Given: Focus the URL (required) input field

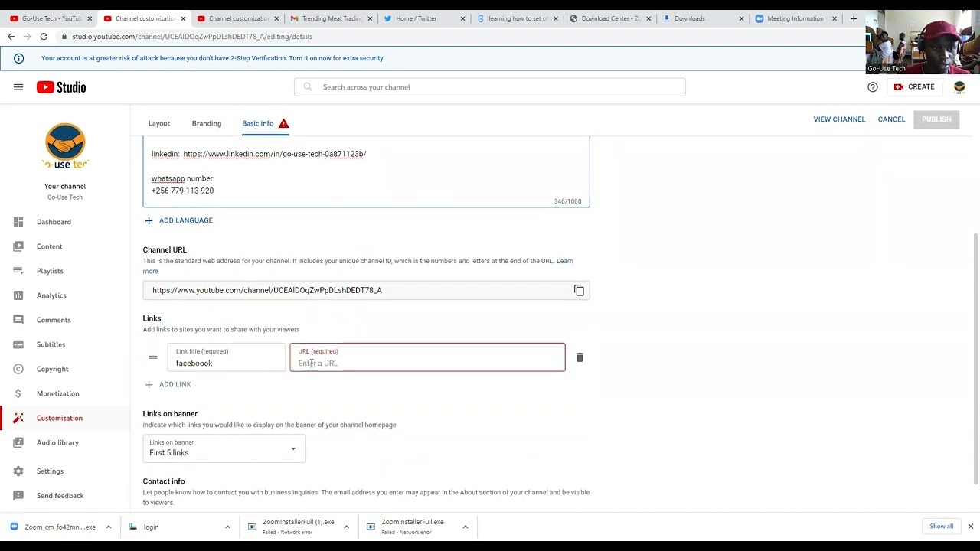Looking at the screenshot, I should 427,357.
